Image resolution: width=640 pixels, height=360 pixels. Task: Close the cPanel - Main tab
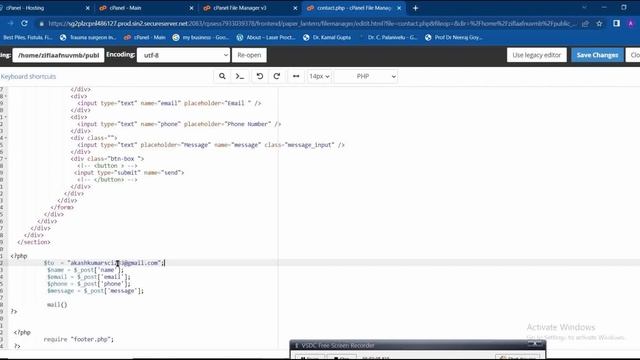[x=191, y=8]
